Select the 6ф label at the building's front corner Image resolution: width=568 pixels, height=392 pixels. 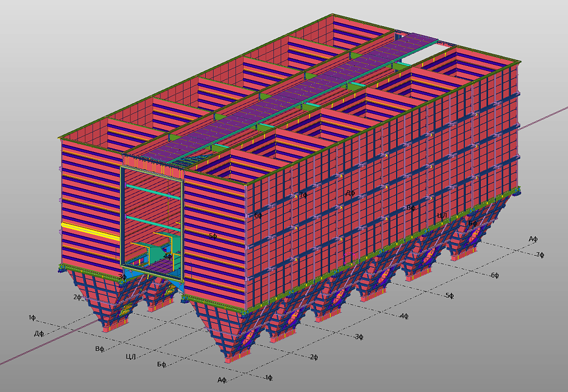(258, 215)
